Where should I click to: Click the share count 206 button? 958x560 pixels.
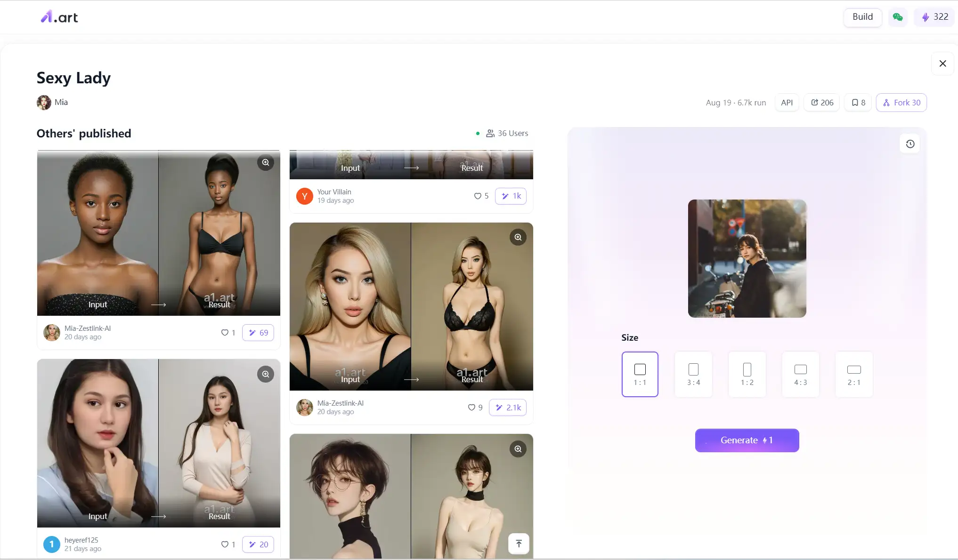pos(822,103)
